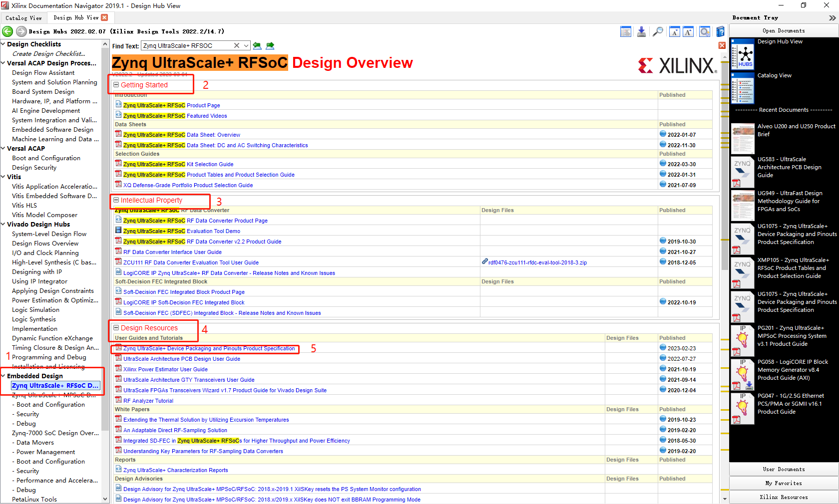
Task: Open Zynq UltraScale+ RFSoC Product Page link
Action: (x=171, y=105)
